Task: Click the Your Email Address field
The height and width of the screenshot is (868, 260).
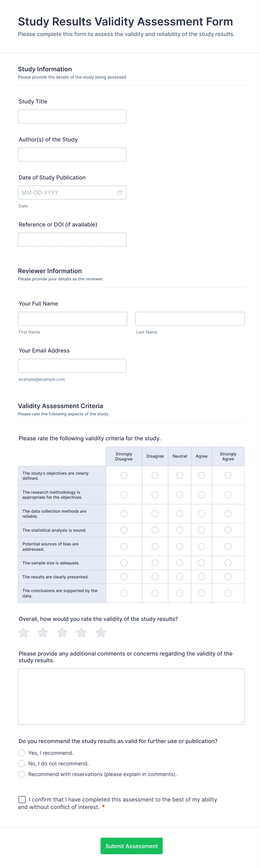Action: coord(72,366)
